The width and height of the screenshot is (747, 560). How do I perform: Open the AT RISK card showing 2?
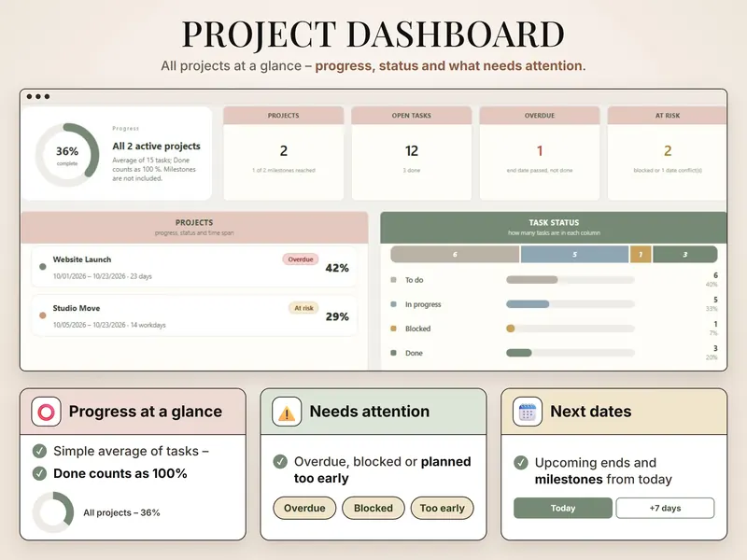[x=667, y=153]
